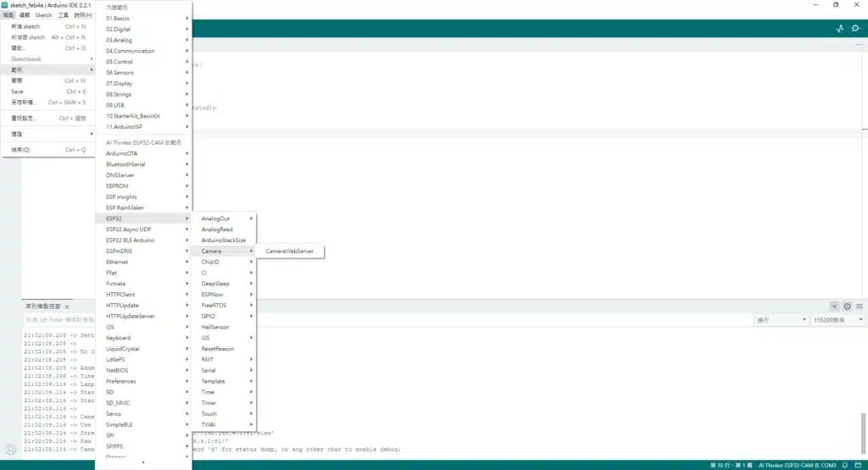Open SimpleBLE examples
The image size is (868, 470).
tap(144, 424)
